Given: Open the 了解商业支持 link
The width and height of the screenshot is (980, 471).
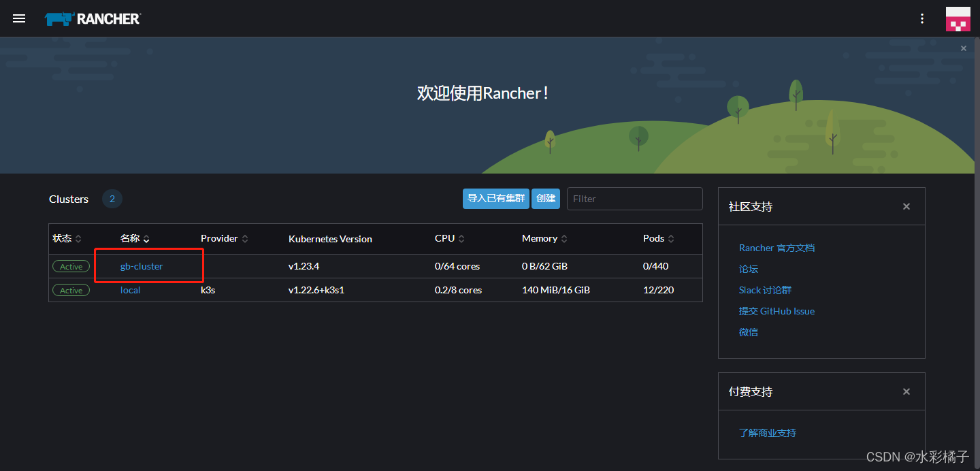Looking at the screenshot, I should coord(768,433).
